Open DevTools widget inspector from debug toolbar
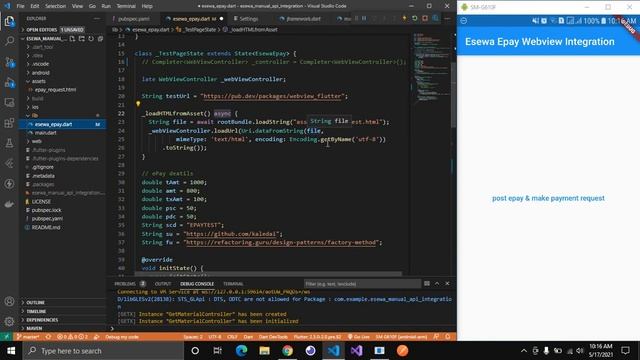 [x=436, y=18]
